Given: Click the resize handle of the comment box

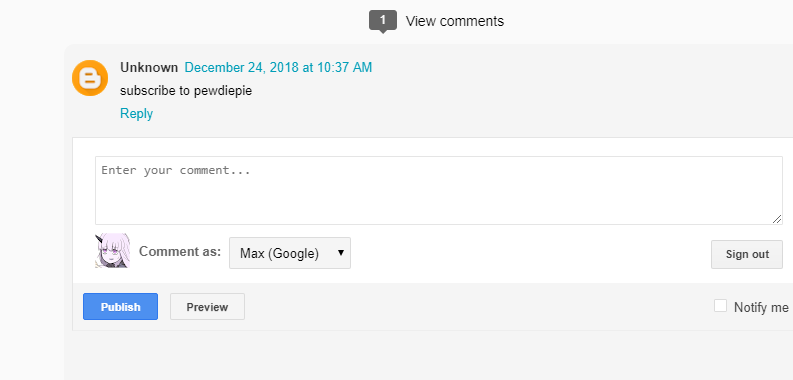Looking at the screenshot, I should [777, 219].
